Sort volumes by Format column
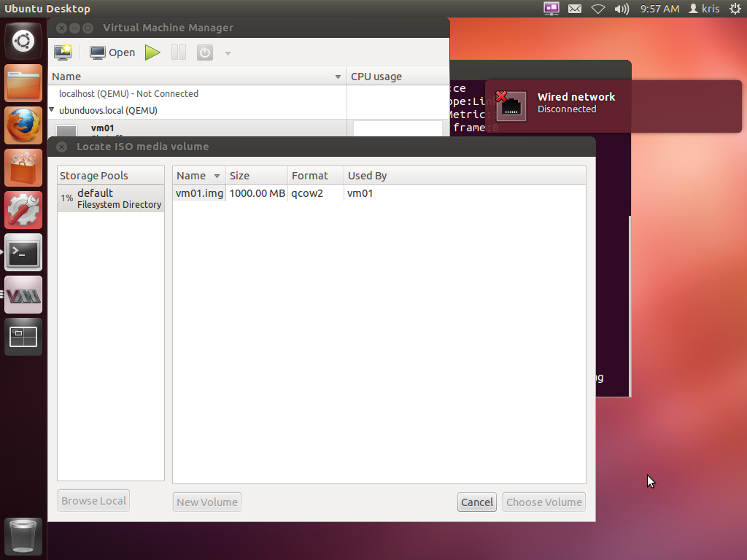Viewport: 747px width, 560px height. [316, 176]
